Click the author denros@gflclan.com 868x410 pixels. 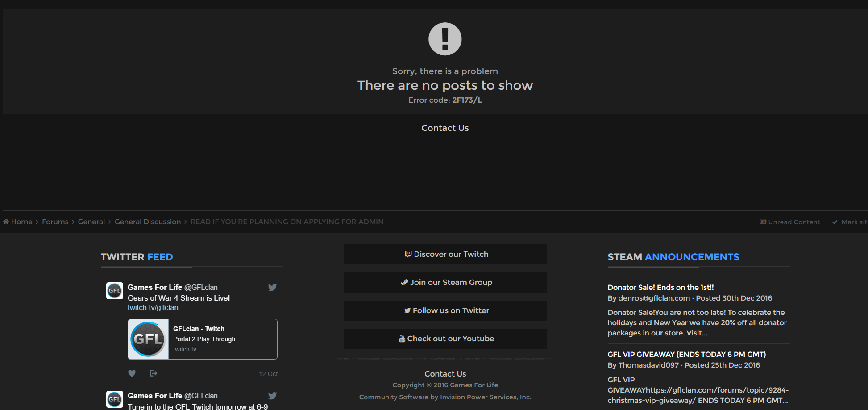654,298
